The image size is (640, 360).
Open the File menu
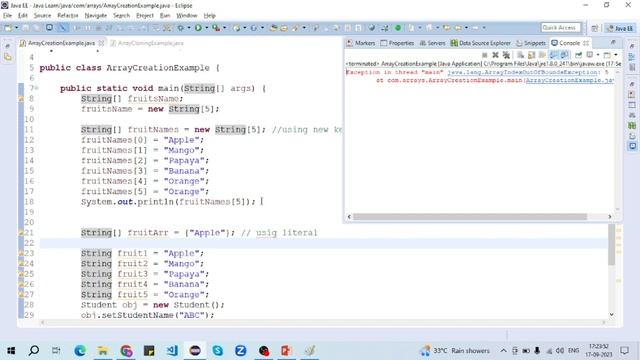coord(7,16)
